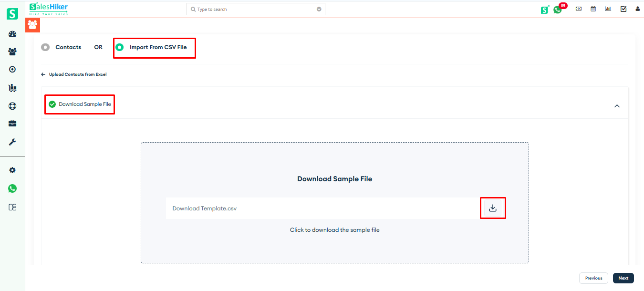
Task: Click the SalesHiker logo
Action: (48, 9)
